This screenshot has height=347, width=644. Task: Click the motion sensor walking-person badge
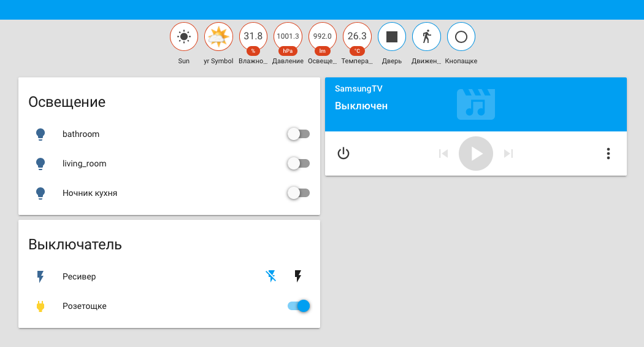(x=426, y=37)
